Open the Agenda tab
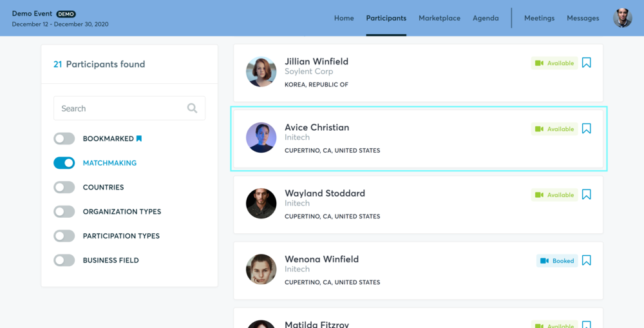 pos(486,18)
